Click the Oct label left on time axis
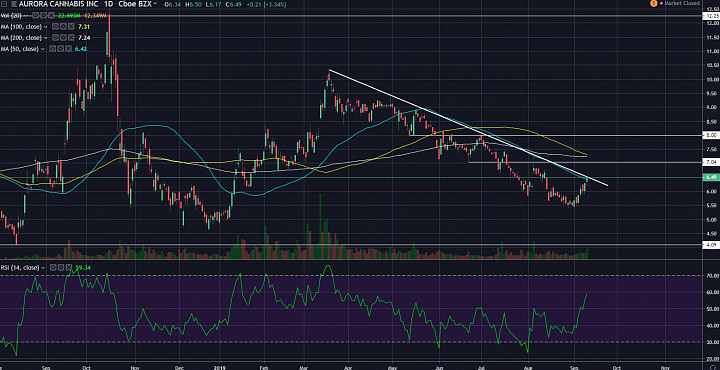720x370 pixels. [85, 367]
